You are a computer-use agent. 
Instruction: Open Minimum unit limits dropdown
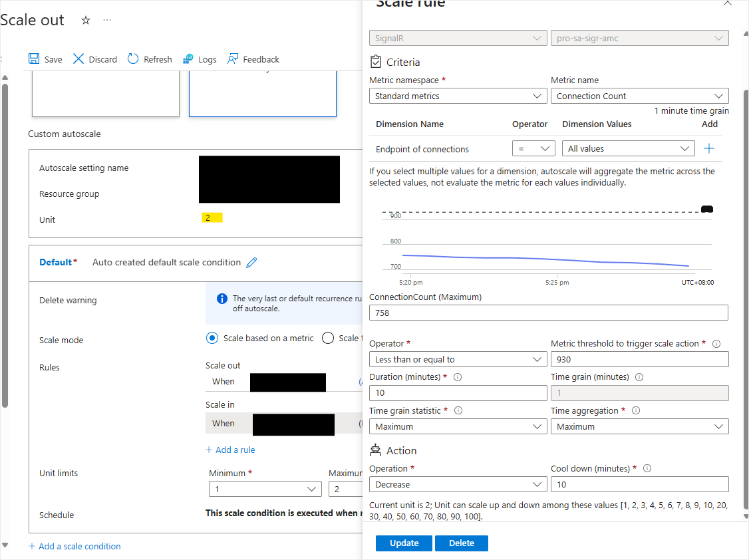[265, 489]
